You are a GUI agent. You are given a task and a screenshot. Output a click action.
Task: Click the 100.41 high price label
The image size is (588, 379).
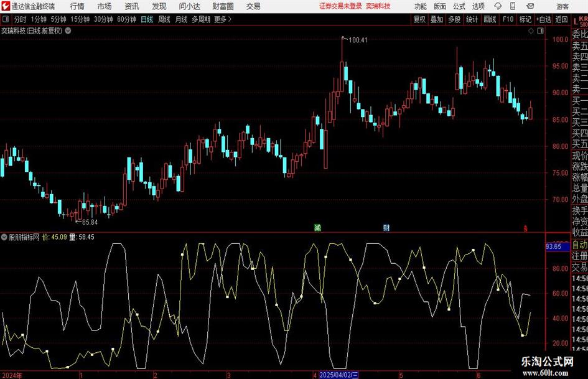(x=358, y=40)
